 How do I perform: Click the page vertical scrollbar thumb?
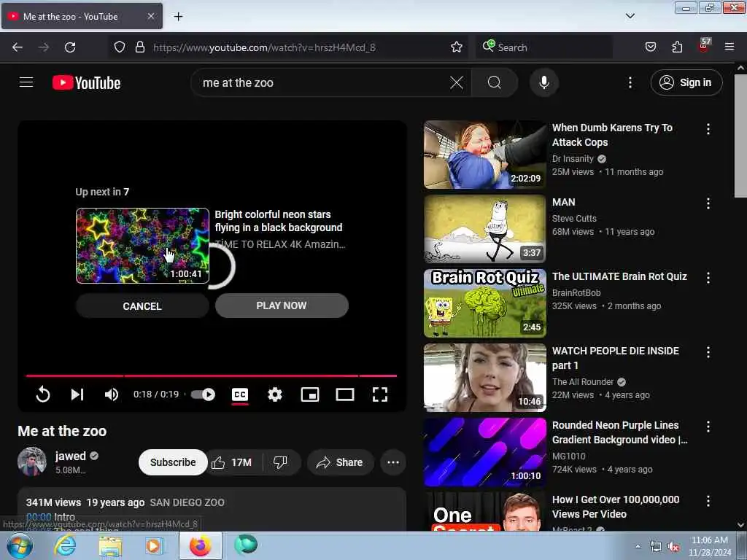click(740, 136)
